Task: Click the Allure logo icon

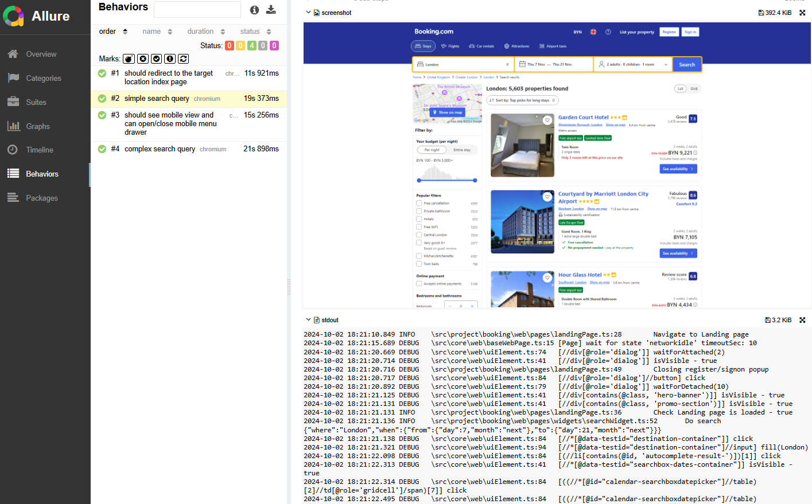Action: point(13,16)
